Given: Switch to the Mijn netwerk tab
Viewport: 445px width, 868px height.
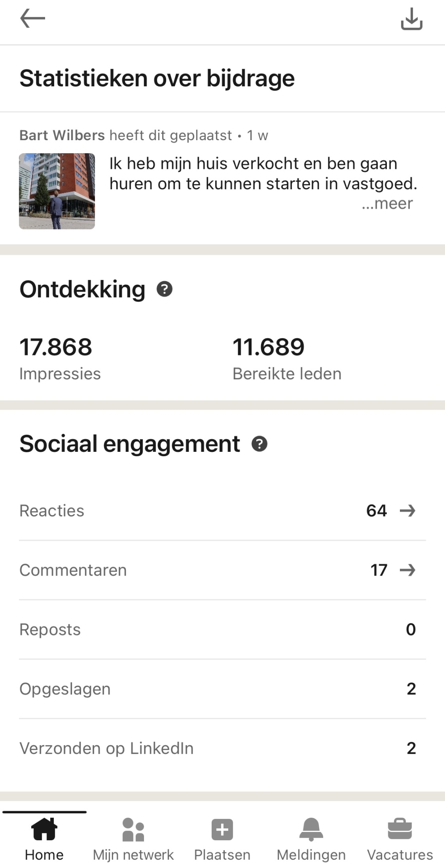Looking at the screenshot, I should coord(133,855).
